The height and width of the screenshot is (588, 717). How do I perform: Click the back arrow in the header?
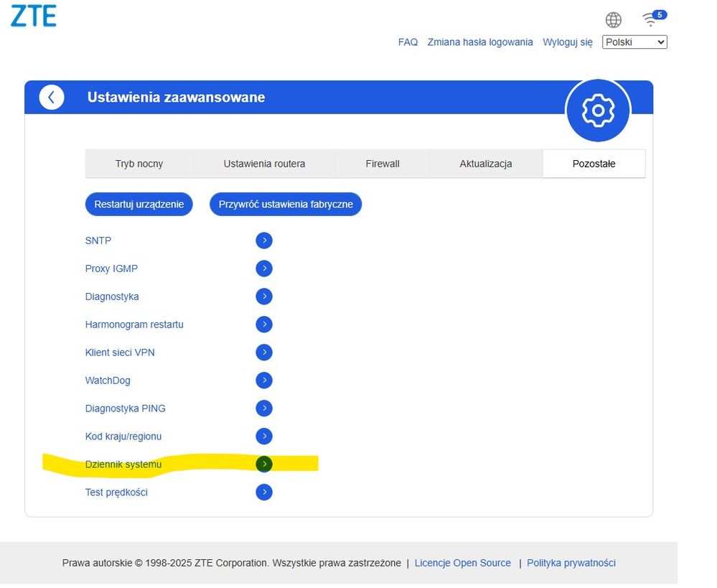51,96
